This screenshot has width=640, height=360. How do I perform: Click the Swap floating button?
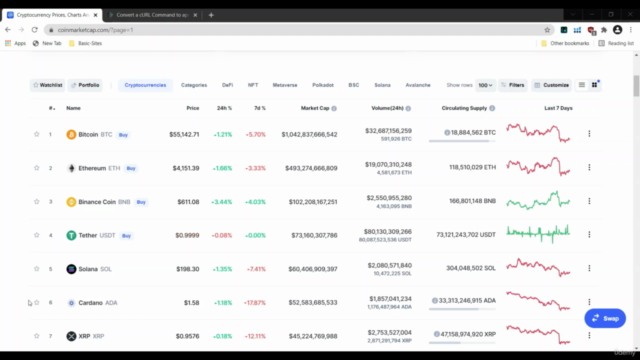click(x=605, y=318)
